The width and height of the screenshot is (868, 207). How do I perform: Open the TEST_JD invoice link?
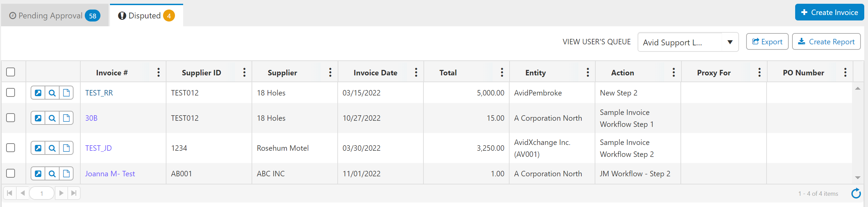pos(98,148)
